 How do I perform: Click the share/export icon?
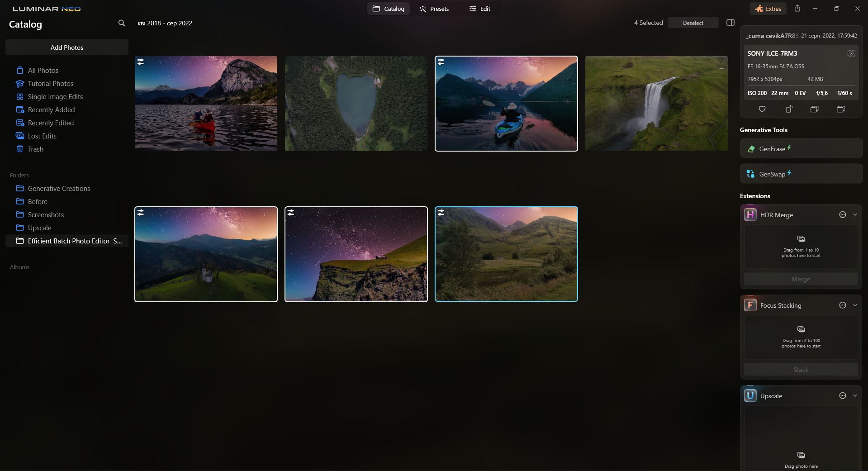pos(797,9)
